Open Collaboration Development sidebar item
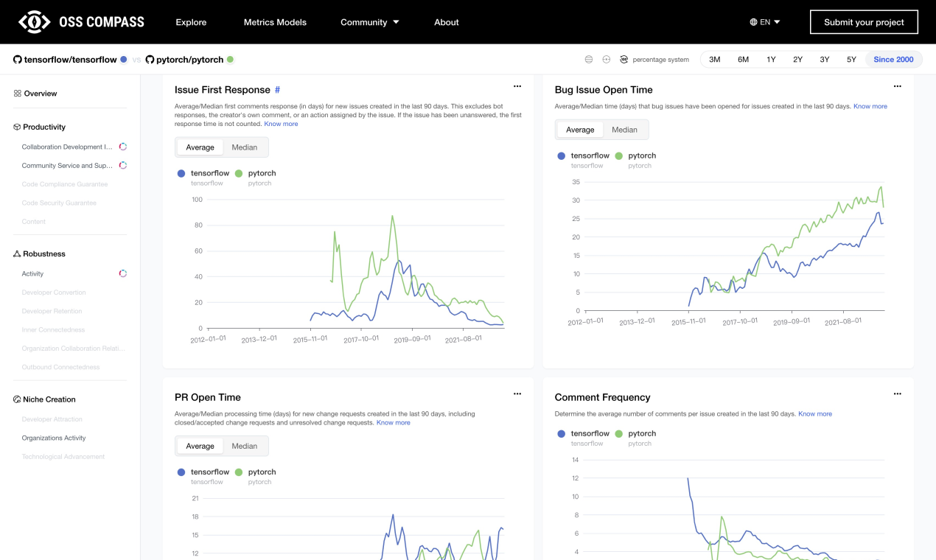The image size is (936, 560). pyautogui.click(x=67, y=147)
